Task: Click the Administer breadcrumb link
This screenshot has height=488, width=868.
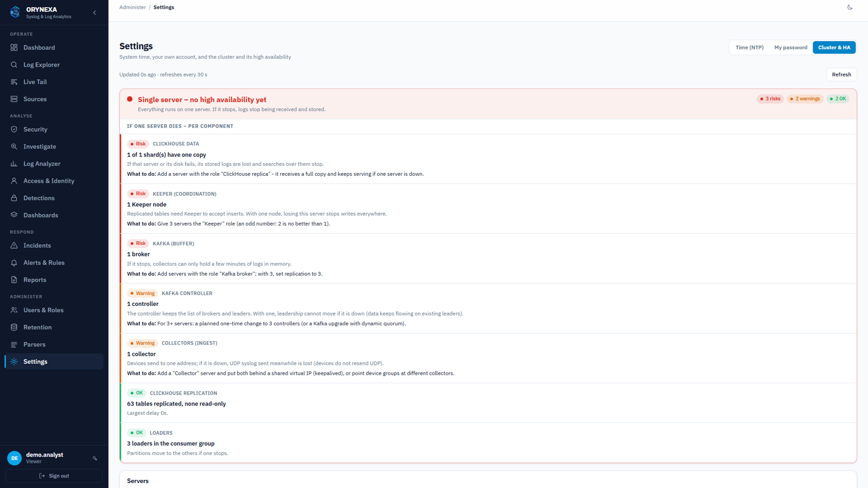Action: pos(132,8)
